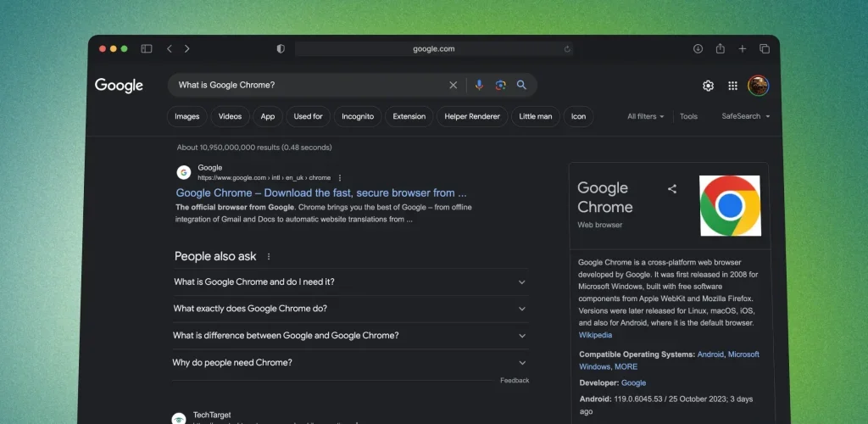The image size is (868, 424).
Task: Open the SafeSearch dropdown
Action: point(745,116)
